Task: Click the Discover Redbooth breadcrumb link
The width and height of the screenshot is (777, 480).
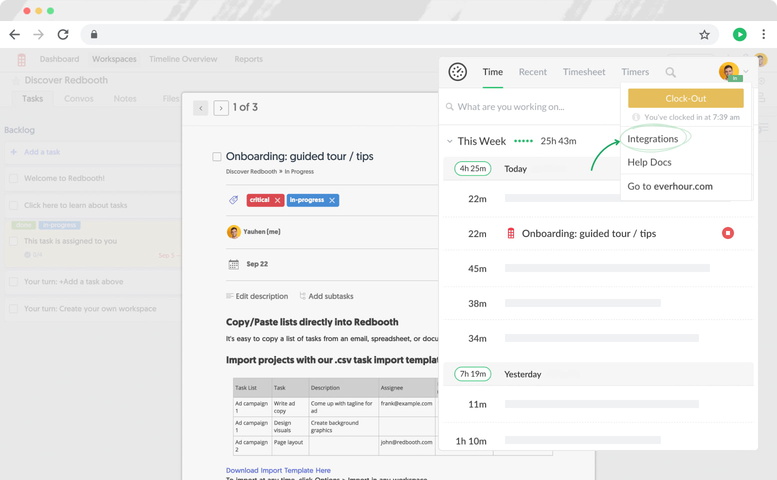Action: (x=251, y=171)
